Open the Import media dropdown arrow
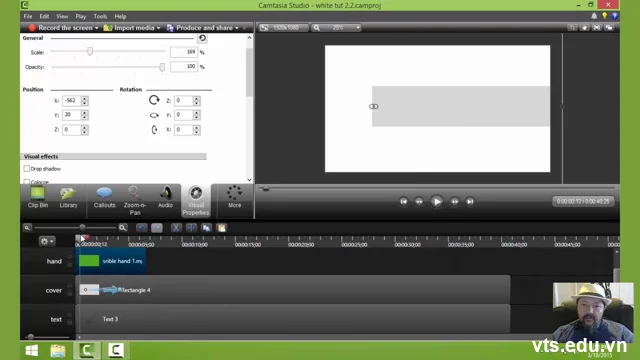 coord(158,28)
